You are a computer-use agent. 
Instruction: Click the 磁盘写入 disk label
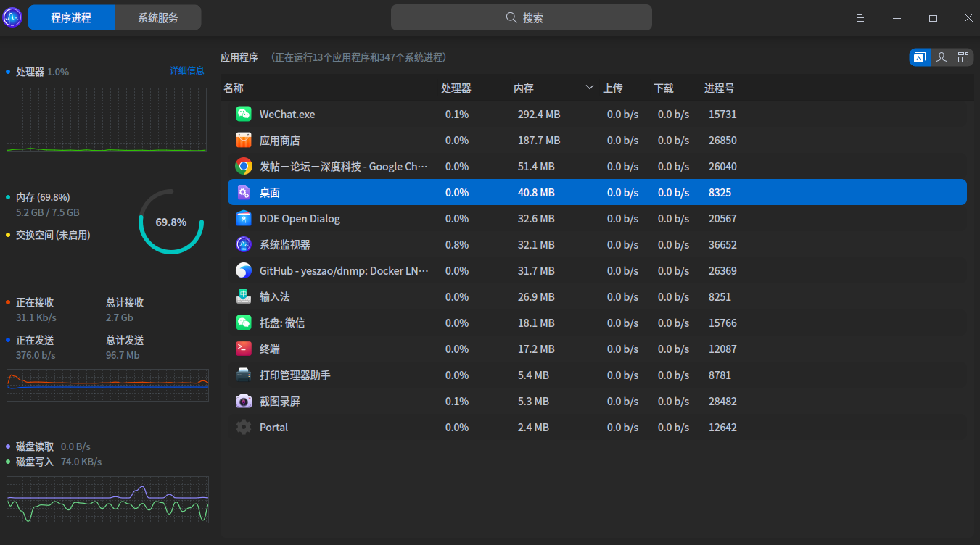click(x=35, y=462)
